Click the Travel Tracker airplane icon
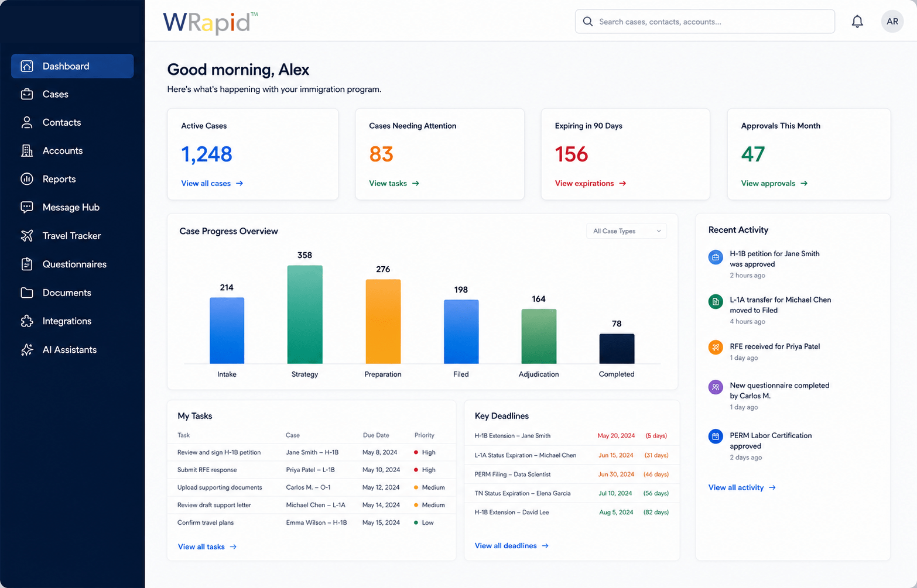Image resolution: width=917 pixels, height=588 pixels. pyautogui.click(x=27, y=236)
